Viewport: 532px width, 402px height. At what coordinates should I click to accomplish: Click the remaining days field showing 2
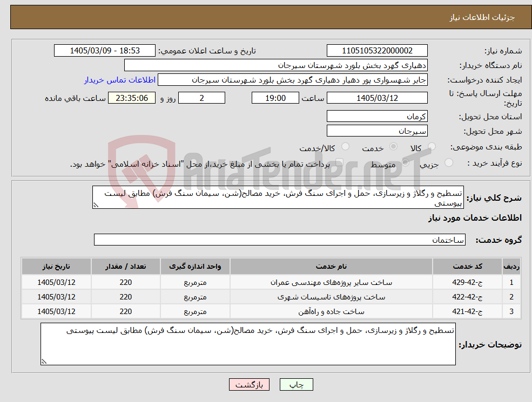[201, 98]
